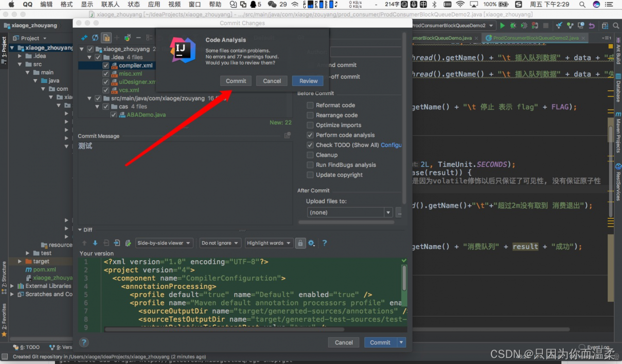Screen dimensions: 622x364
Task: Click the help button at dialog bottom left
Action: [84, 342]
